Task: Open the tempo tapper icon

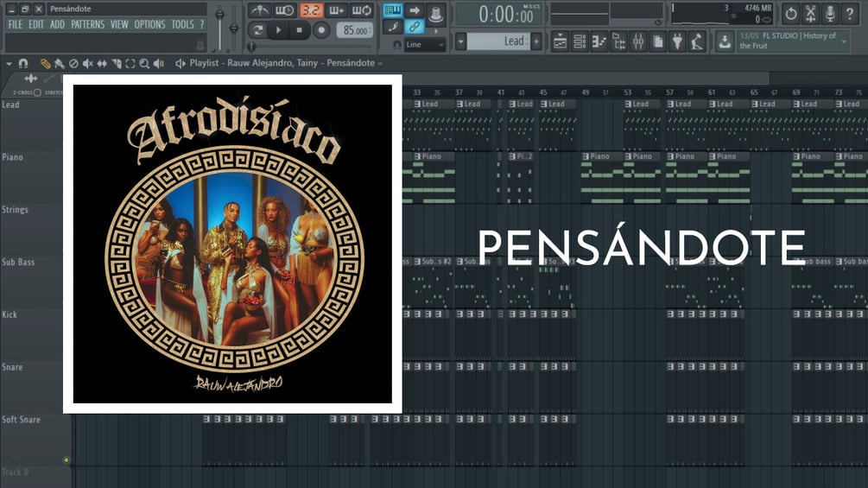Action: (697, 41)
